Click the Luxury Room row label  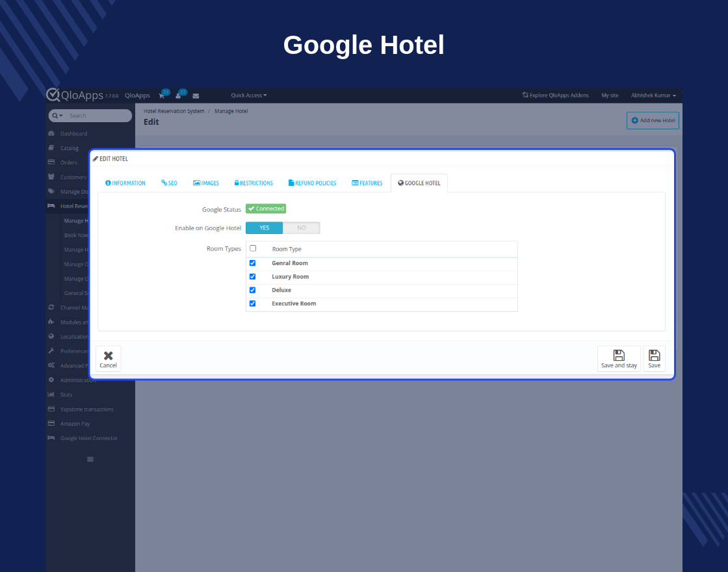click(290, 277)
